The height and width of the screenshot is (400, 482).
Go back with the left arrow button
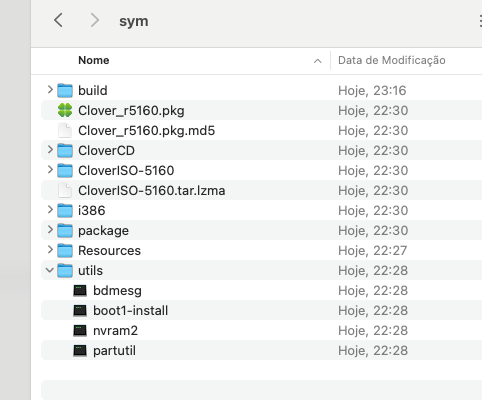click(x=58, y=20)
